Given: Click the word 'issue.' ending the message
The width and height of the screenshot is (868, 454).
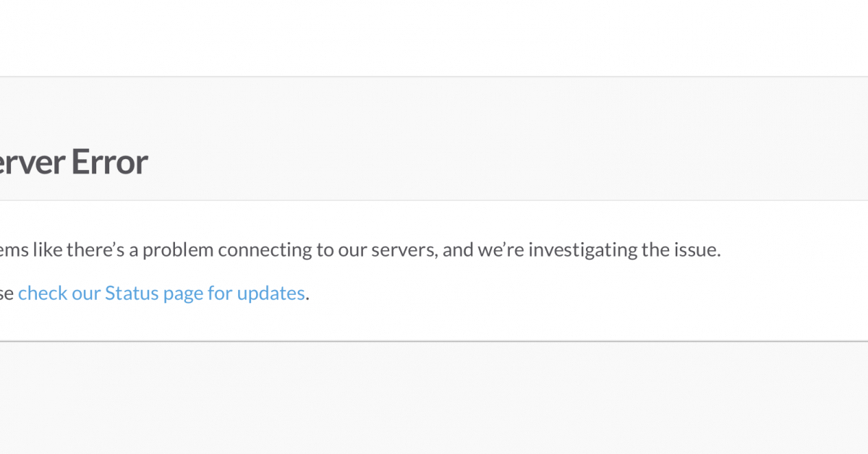Looking at the screenshot, I should (696, 250).
